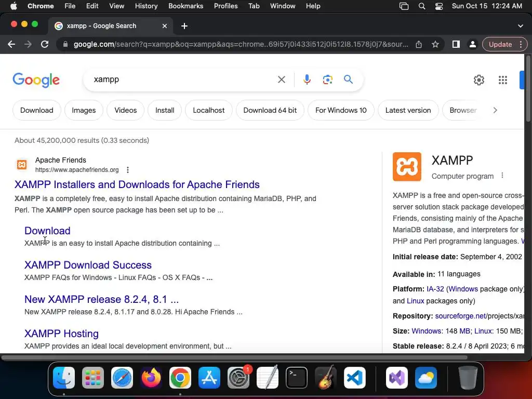Open the Windows size link
This screenshot has height=399, width=532.
click(x=427, y=331)
